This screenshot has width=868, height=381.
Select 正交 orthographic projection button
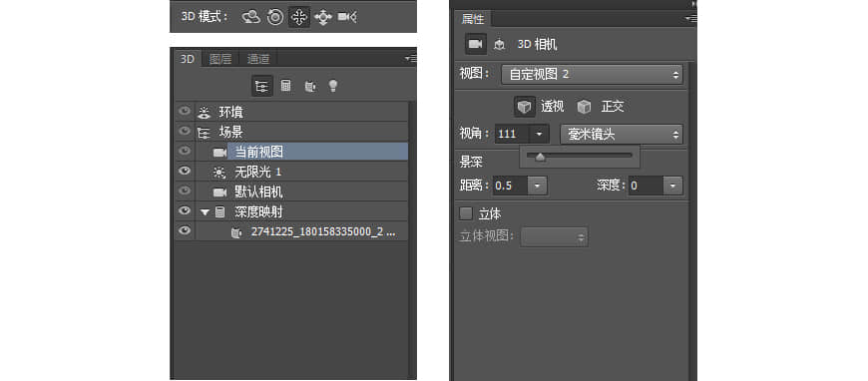coord(600,107)
